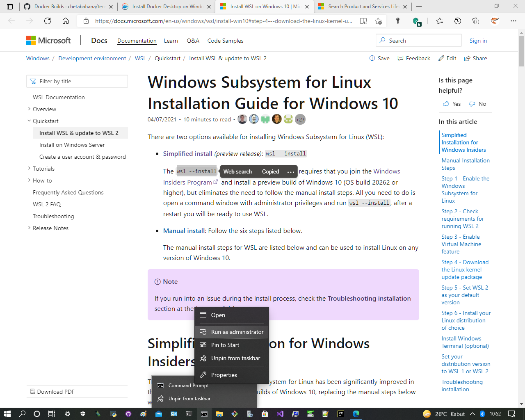Go to browser home page icon
Image resolution: width=525 pixels, height=420 pixels.
pos(66,21)
